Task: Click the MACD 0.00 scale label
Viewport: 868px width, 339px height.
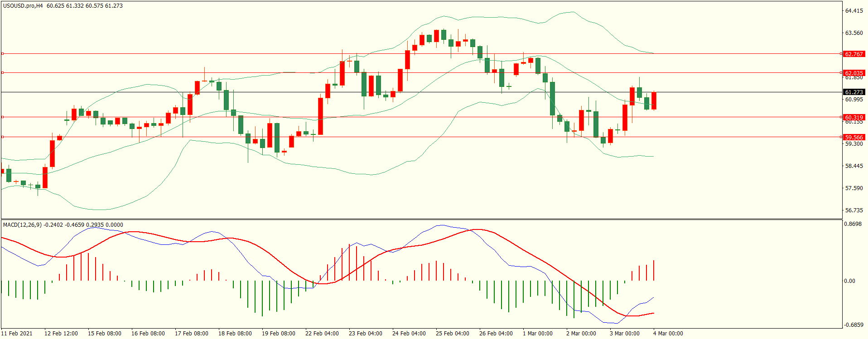Action: pyautogui.click(x=849, y=281)
